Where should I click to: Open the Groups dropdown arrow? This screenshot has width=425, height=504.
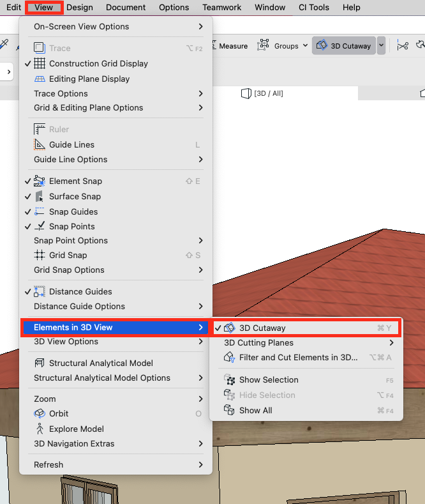coord(305,45)
